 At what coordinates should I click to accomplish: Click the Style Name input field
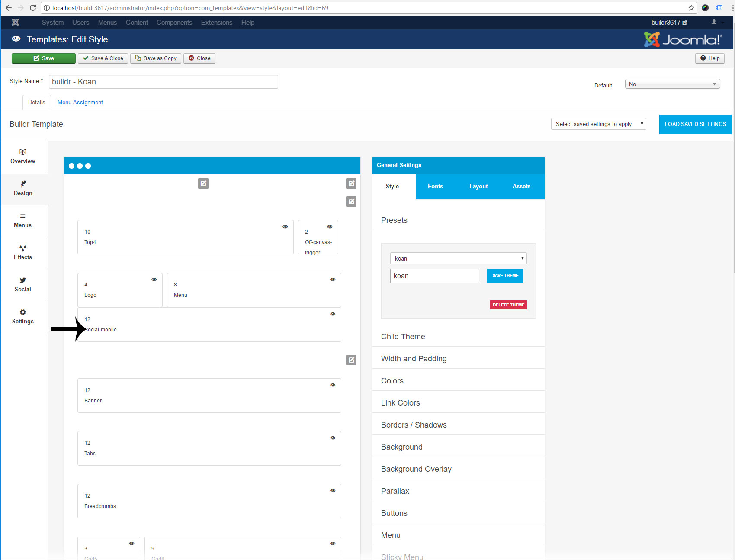point(164,82)
